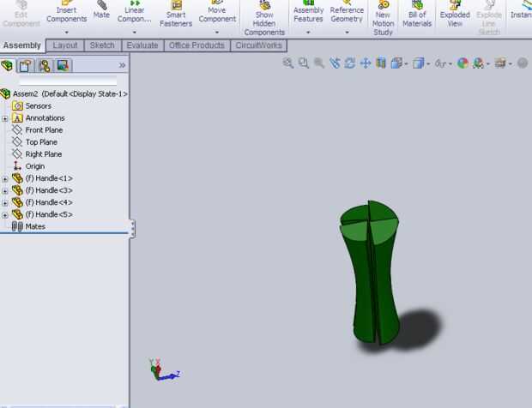532x408 pixels.
Task: Select the Front Plane
Action: [37, 130]
